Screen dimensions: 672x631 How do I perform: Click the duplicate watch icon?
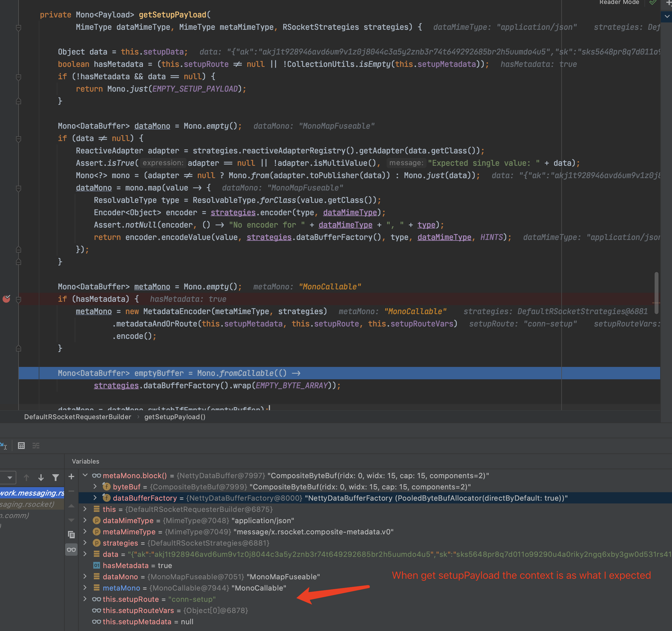click(x=71, y=535)
